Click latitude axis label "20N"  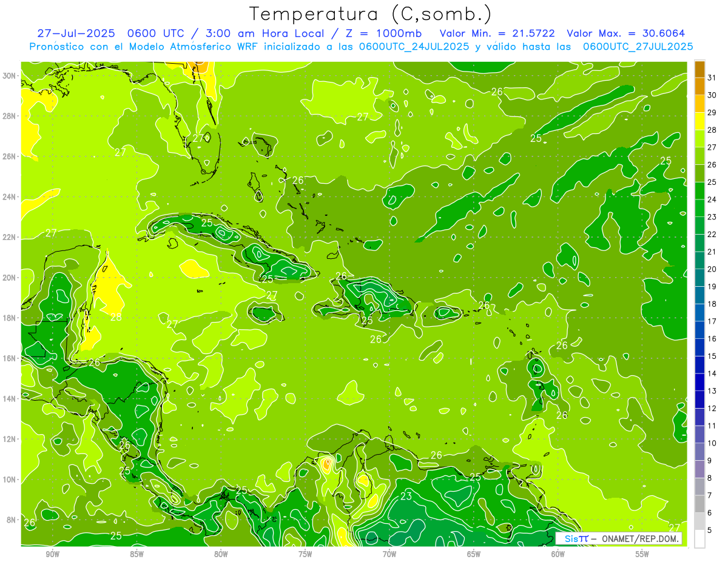[x=9, y=278]
